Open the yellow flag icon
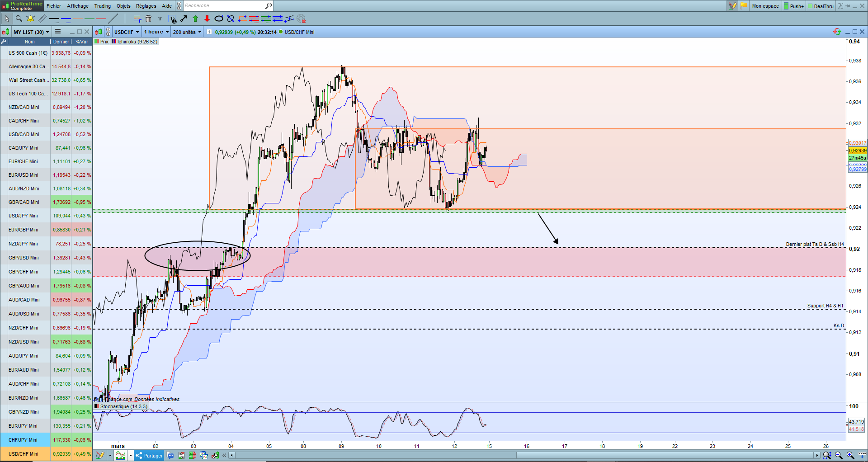The height and width of the screenshot is (462, 868). click(x=744, y=6)
